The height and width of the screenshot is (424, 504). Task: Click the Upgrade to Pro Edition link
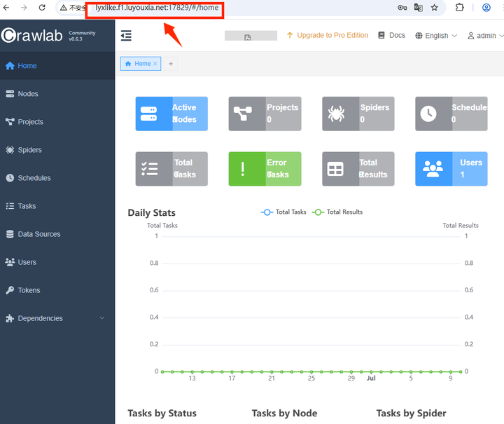[x=327, y=35]
